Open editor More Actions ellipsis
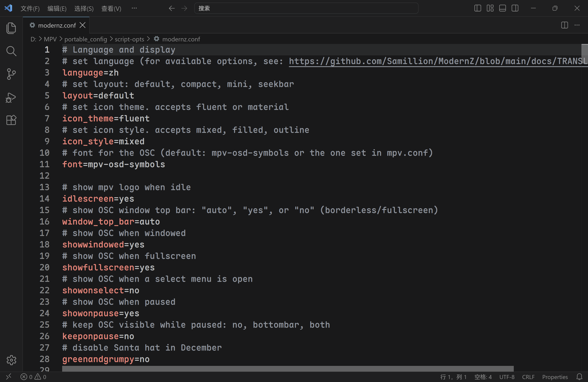588x382 pixels. point(577,25)
